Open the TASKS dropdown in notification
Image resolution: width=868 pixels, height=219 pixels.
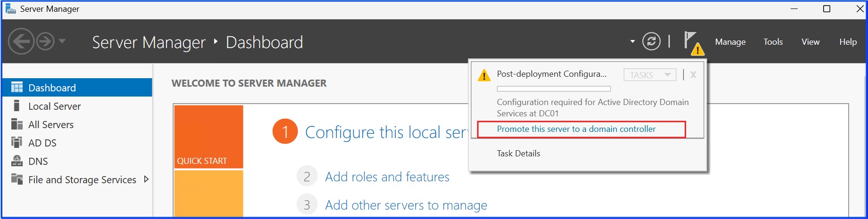pos(650,75)
